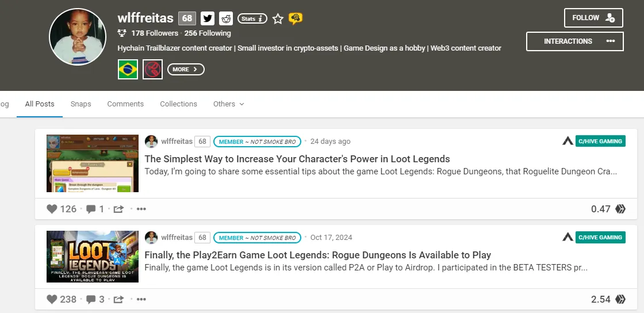
Task: Click the yellow chat bubble icon
Action: [296, 18]
